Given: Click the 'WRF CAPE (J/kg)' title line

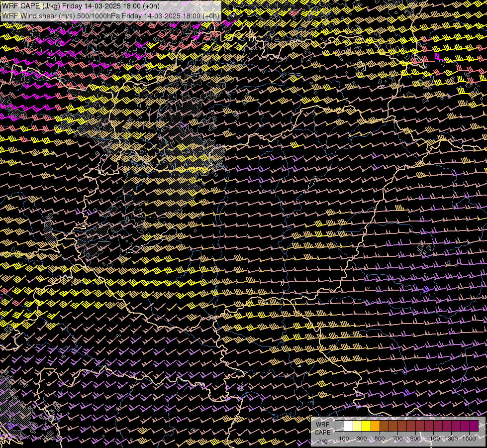Looking at the screenshot, I should [81, 6].
